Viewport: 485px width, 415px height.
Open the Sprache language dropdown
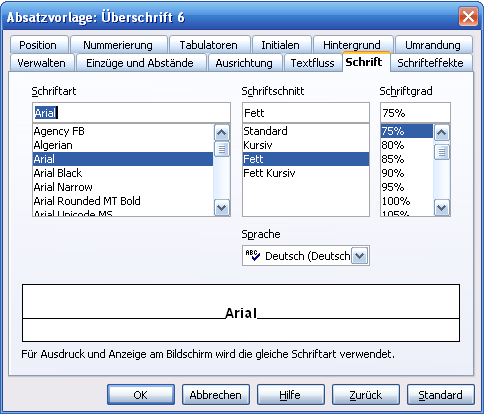[x=360, y=256]
